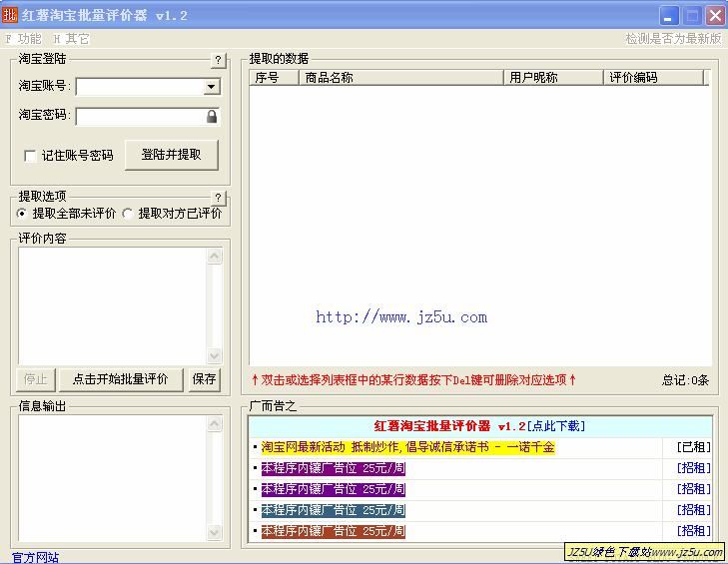This screenshot has width=728, height=564.
Task: Click the 保存 button
Action: point(205,379)
